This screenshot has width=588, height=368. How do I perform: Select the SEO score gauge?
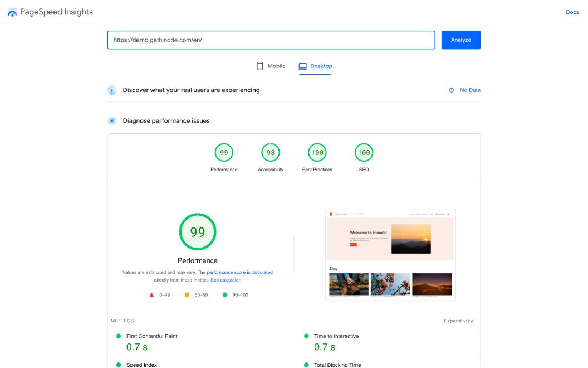(364, 153)
